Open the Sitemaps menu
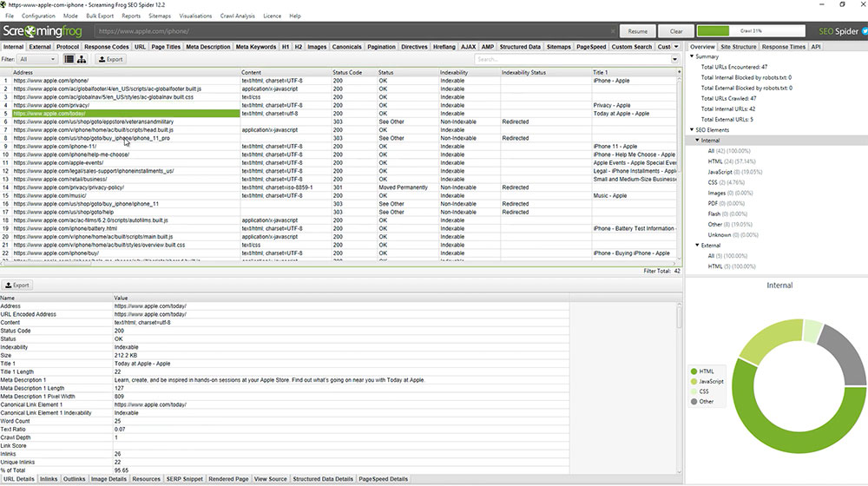The image size is (868, 486). tap(160, 16)
